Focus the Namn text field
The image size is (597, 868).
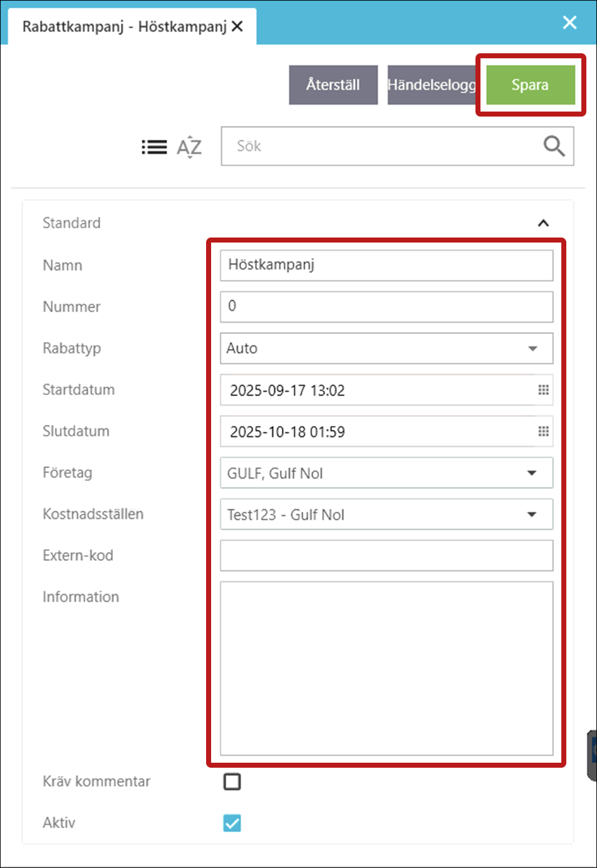[x=386, y=265]
